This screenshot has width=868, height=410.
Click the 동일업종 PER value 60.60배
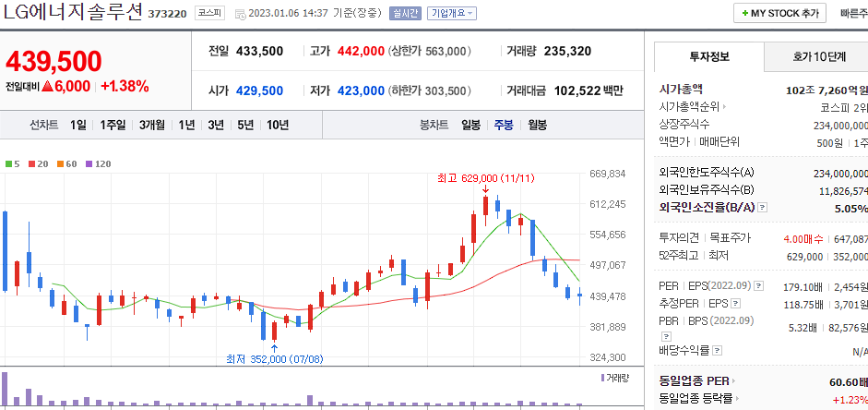tap(847, 382)
